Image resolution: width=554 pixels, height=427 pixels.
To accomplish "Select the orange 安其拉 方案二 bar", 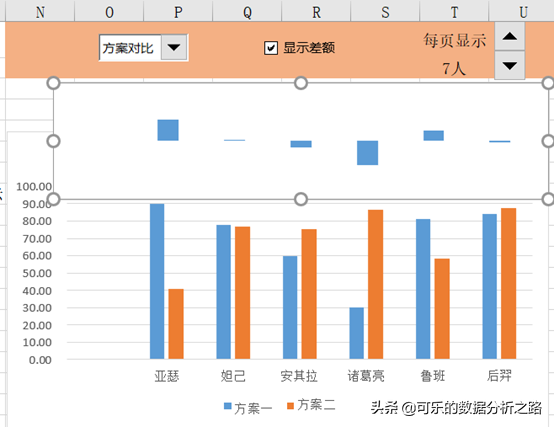I will (x=309, y=294).
